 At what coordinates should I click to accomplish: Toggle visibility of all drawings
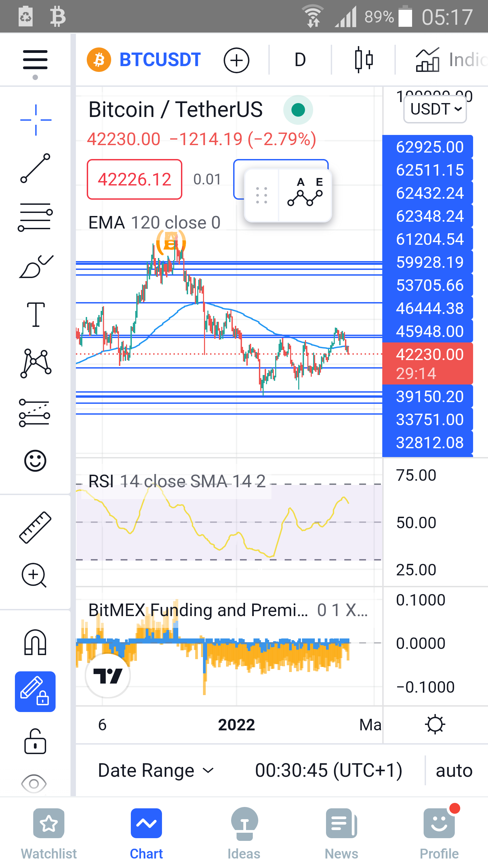34,784
